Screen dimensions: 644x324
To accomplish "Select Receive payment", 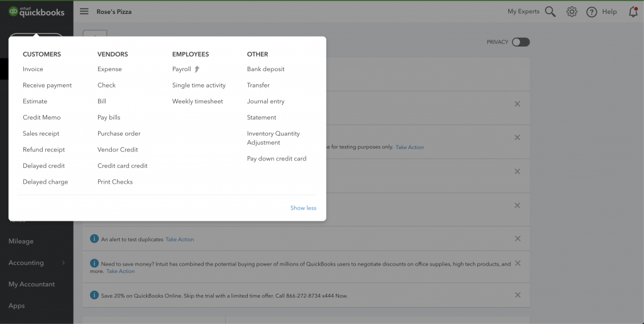I will pos(47,85).
